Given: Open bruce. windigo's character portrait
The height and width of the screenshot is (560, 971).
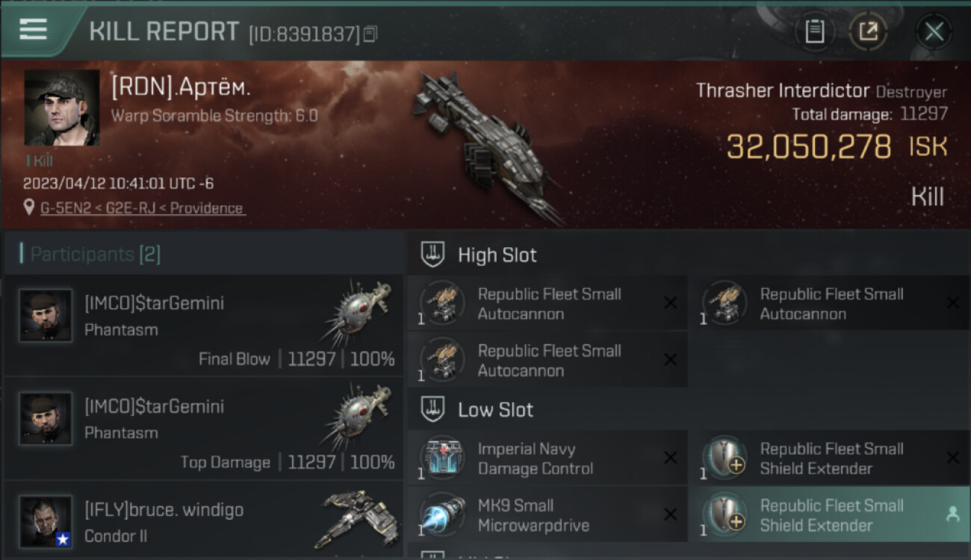Looking at the screenshot, I should 46,522.
